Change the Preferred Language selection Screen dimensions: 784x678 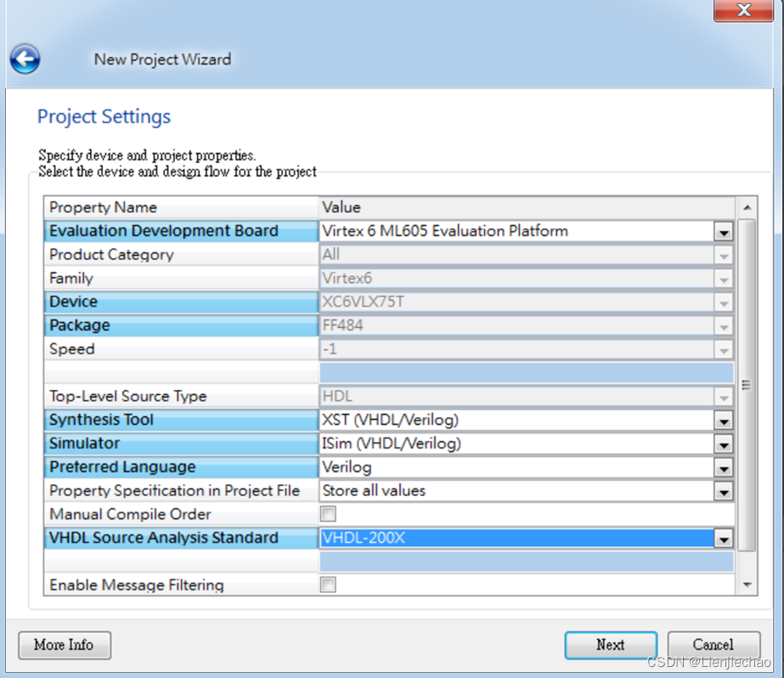click(x=724, y=466)
